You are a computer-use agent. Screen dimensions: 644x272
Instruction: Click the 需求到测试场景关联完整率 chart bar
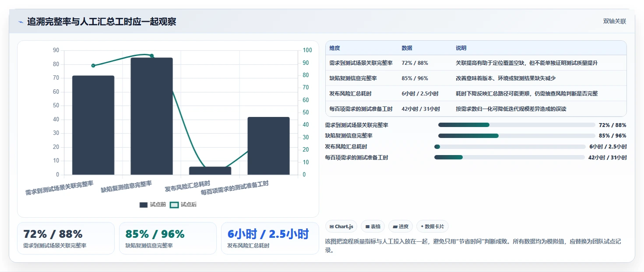tap(93, 125)
